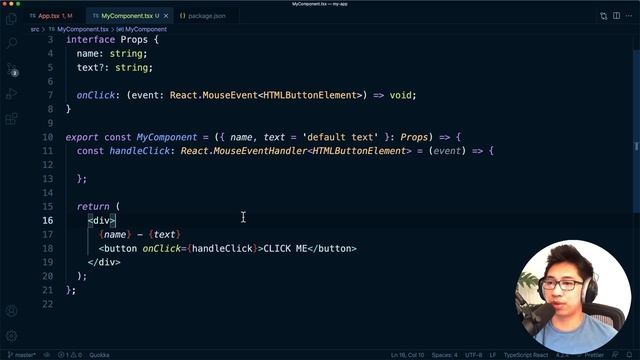Open Source Control view with badge
Viewport: 640px width, 360px height.
12,69
